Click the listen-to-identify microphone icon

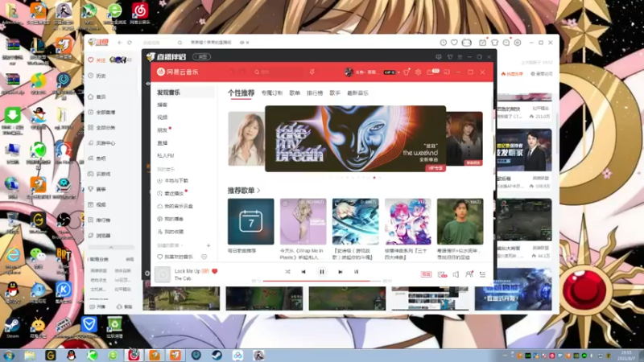pos(312,72)
